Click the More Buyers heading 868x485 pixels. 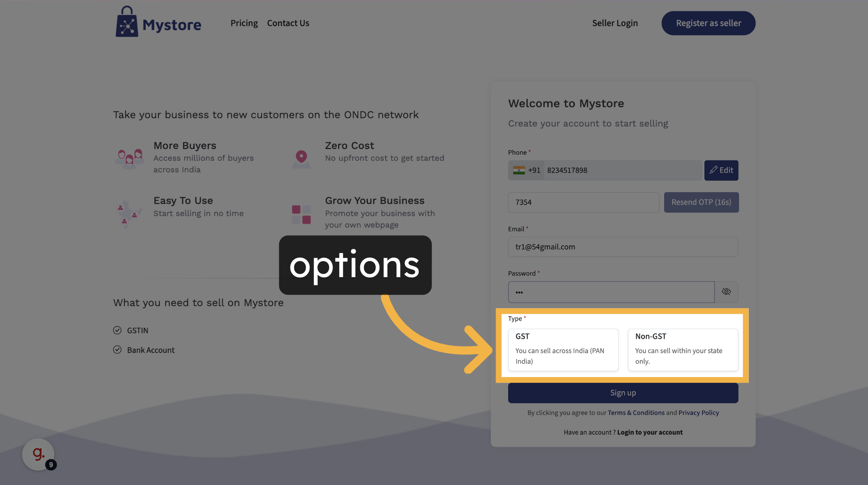point(185,145)
